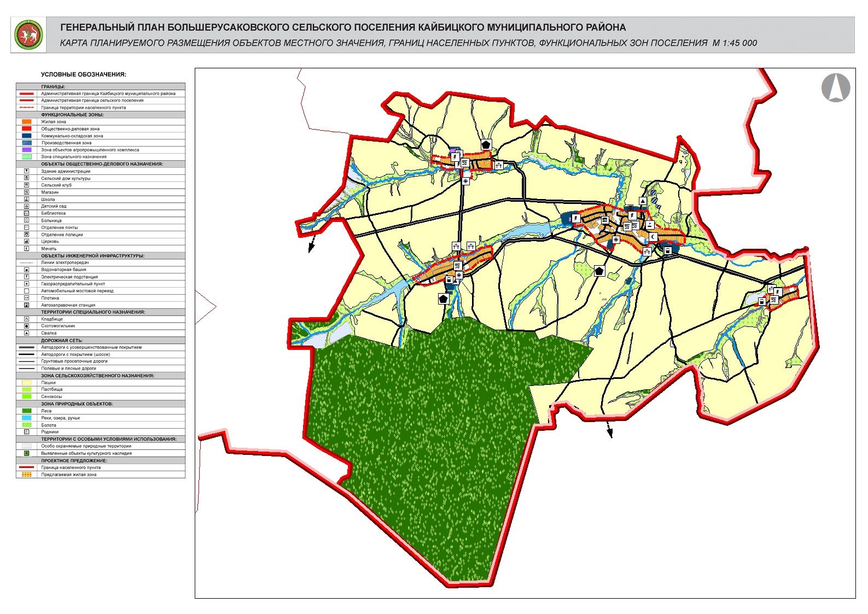Click the Сельский клуб legend symbol
The height and width of the screenshot is (614, 868).
[26, 185]
